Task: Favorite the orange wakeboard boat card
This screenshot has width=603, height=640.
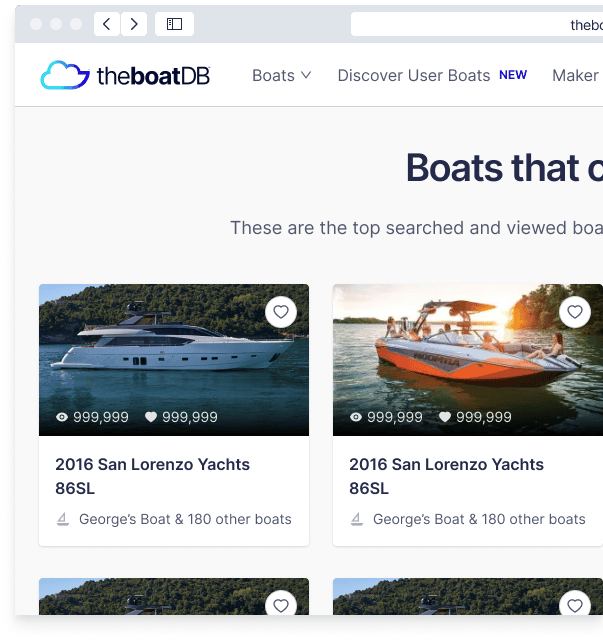Action: tap(575, 312)
